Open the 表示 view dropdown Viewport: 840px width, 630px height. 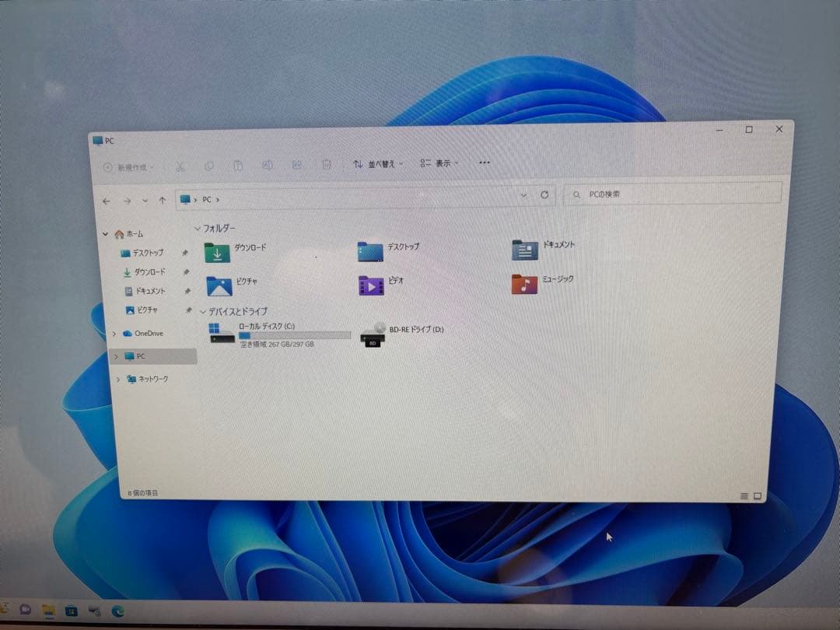[x=438, y=164]
